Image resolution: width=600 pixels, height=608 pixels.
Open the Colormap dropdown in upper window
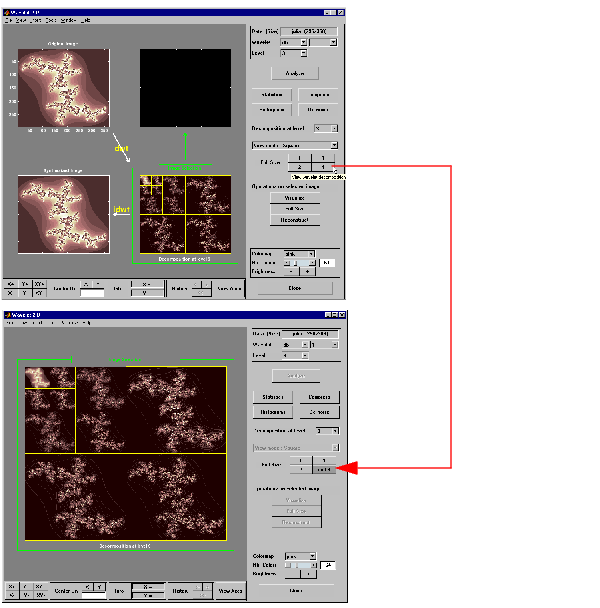(x=299, y=253)
